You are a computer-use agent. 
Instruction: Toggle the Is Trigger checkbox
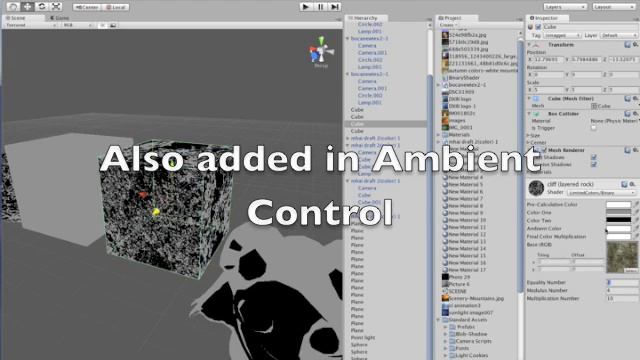point(593,128)
